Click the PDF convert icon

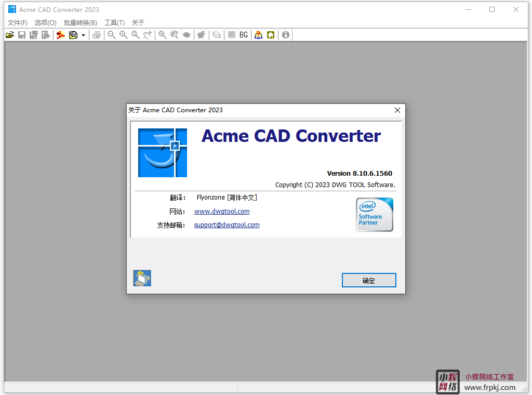point(61,35)
